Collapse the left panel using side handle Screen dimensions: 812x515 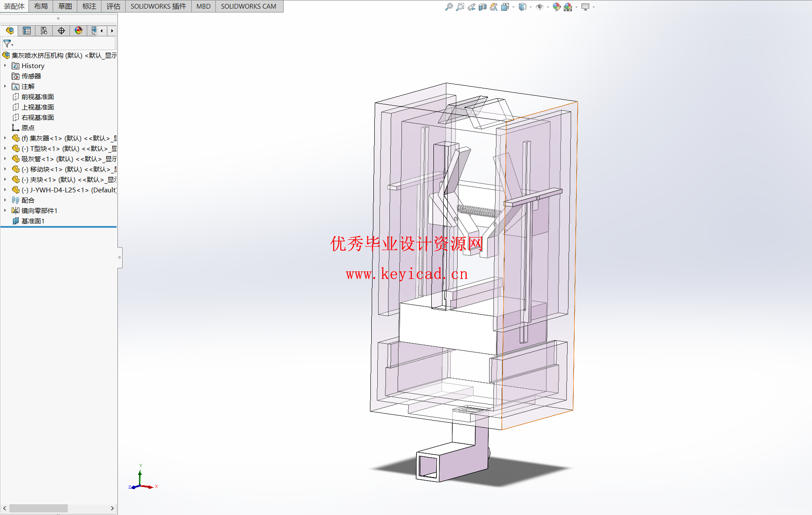120,257
